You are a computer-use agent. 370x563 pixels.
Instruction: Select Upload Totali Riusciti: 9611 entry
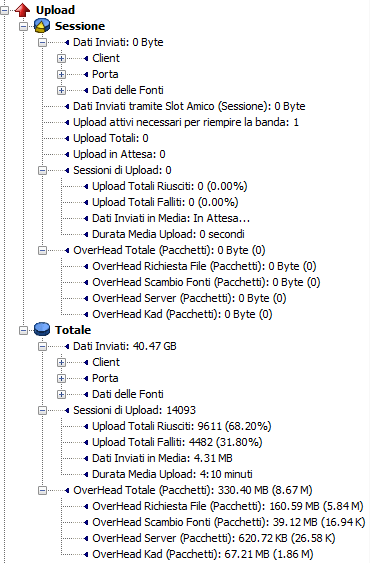(x=182, y=426)
